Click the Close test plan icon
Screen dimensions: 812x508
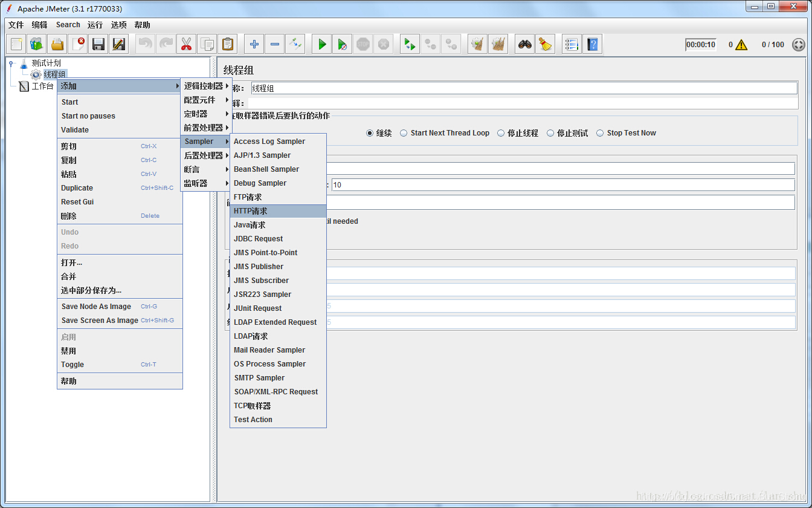click(78, 44)
